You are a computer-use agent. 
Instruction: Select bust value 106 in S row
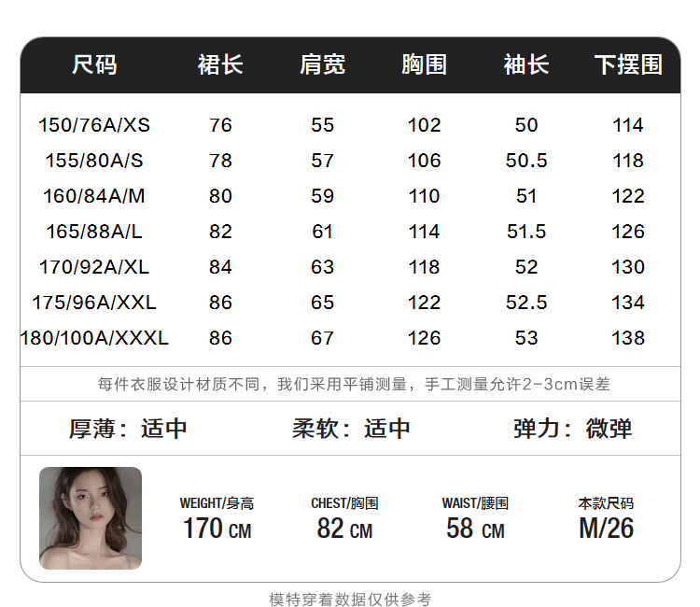[424, 161]
